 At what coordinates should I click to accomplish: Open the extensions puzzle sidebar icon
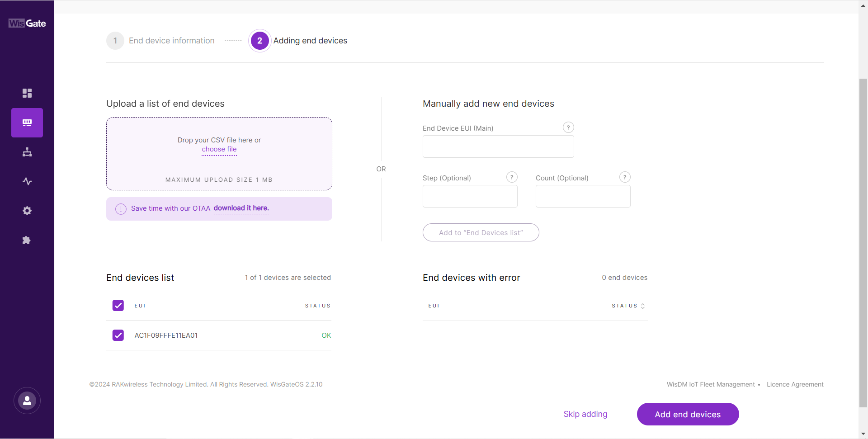point(27,240)
